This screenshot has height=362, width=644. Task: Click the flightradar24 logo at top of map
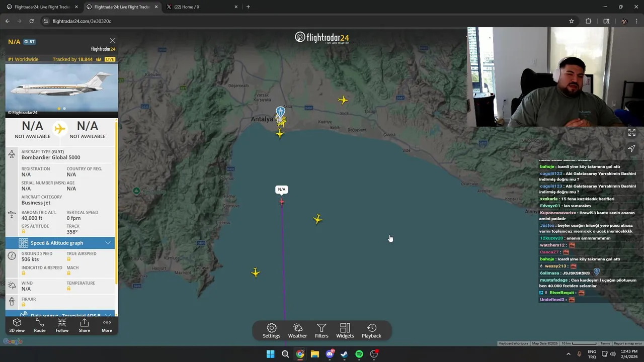coord(322,38)
